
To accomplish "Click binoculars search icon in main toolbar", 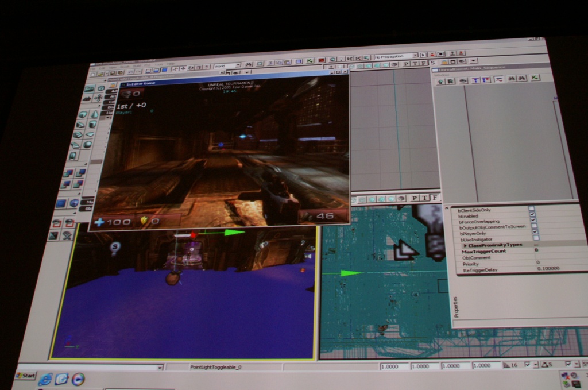I will (x=249, y=65).
